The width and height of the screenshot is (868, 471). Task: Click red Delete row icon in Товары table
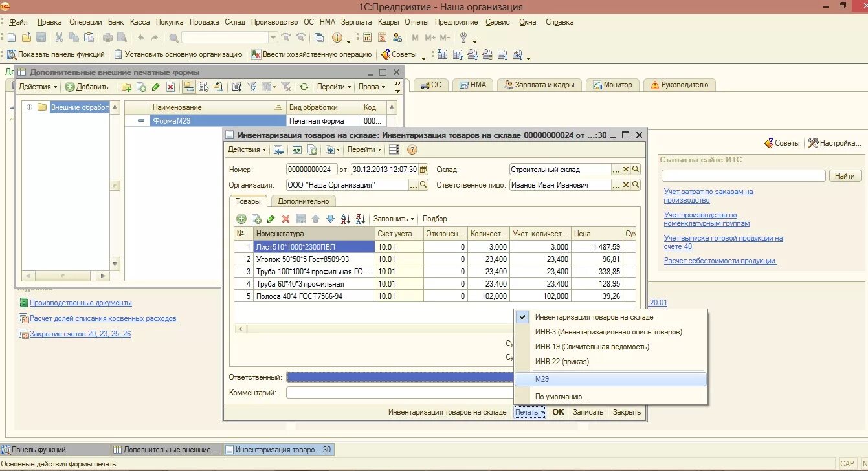coord(285,219)
